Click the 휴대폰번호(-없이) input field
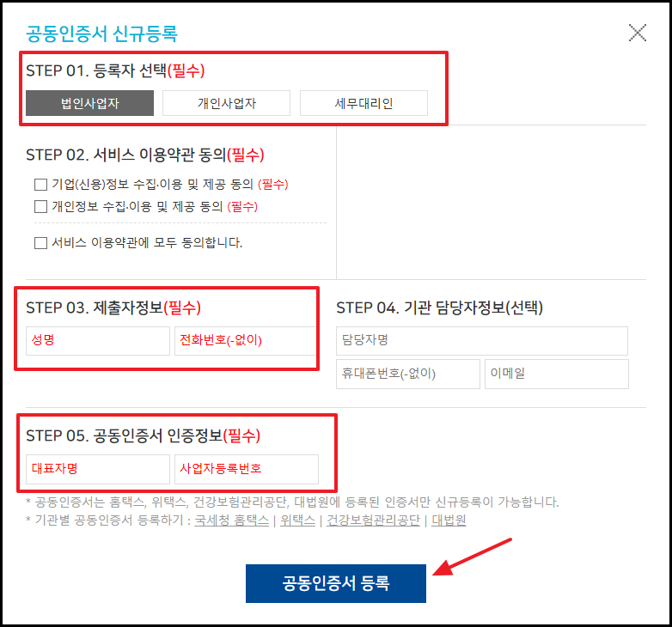The width and height of the screenshot is (672, 627). pos(408,374)
